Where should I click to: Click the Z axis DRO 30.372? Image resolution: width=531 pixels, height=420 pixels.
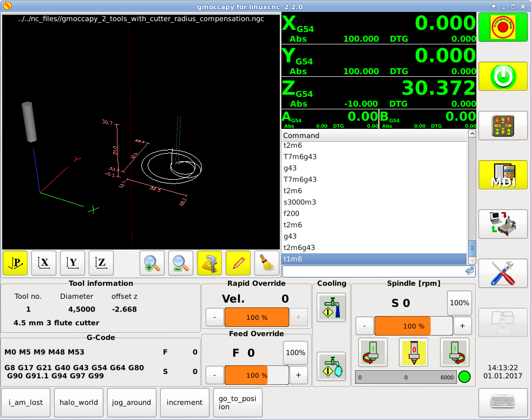point(378,93)
